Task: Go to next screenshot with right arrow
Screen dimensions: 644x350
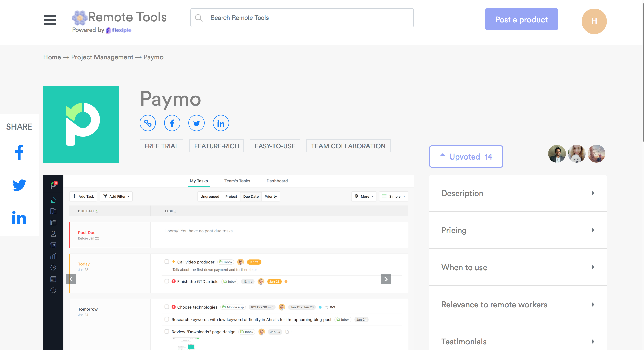Action: click(386, 279)
